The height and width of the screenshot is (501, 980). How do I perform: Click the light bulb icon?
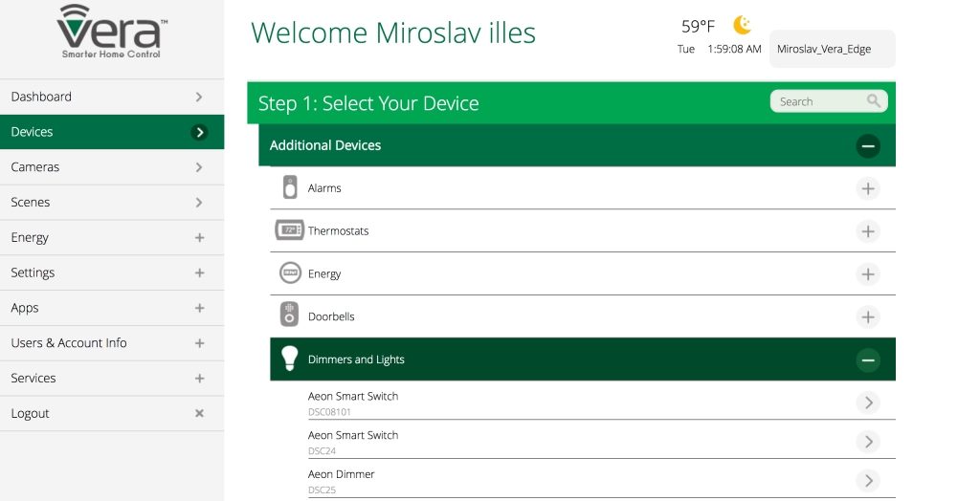pyautogui.click(x=289, y=359)
